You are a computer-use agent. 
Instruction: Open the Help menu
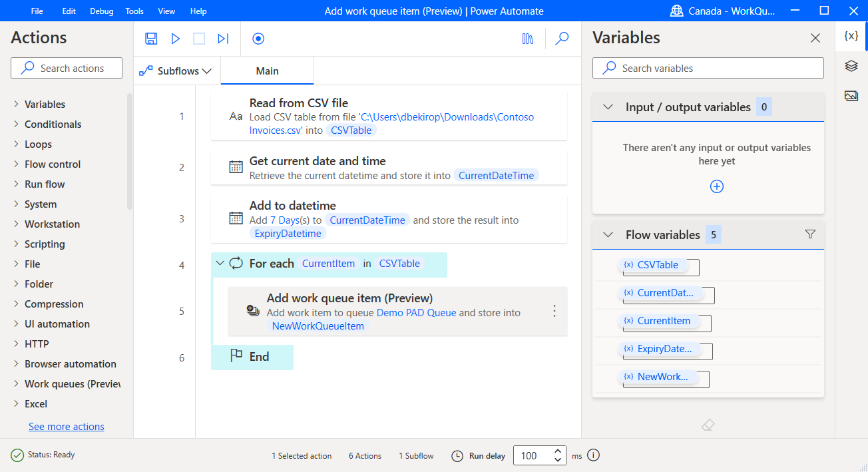[198, 11]
